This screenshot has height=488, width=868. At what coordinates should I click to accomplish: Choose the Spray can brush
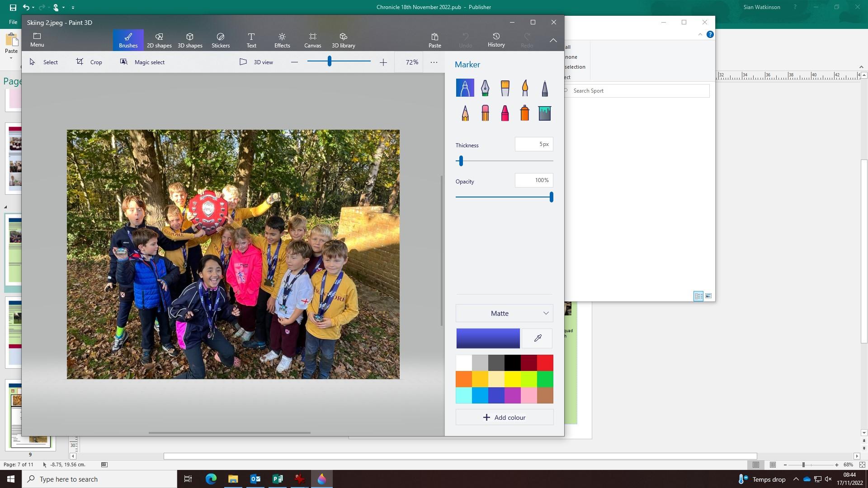(x=525, y=113)
